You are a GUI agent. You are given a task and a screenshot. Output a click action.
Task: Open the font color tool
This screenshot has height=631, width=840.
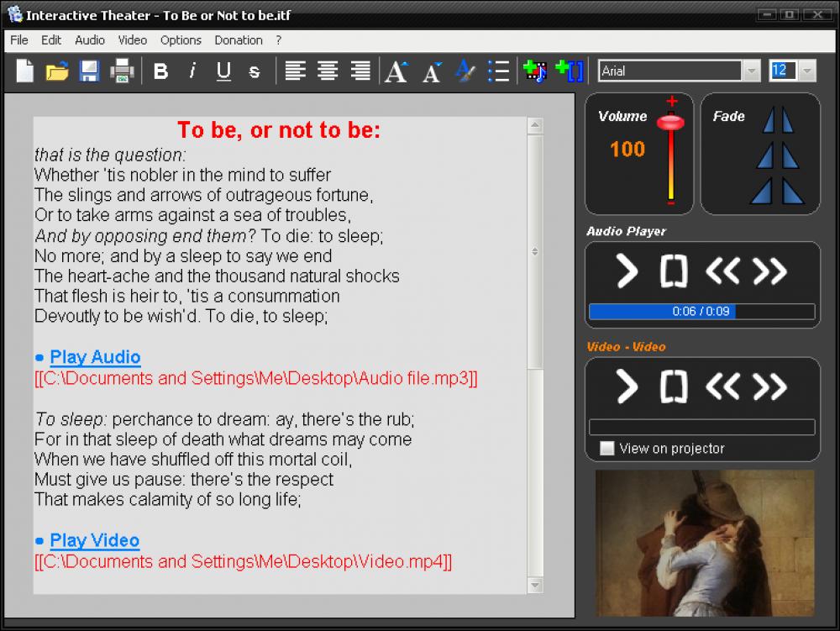[465, 71]
